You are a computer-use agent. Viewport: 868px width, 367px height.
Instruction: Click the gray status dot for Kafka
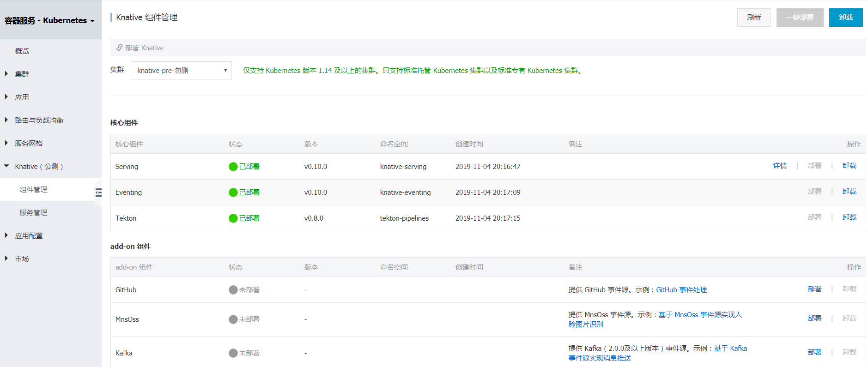(233, 353)
